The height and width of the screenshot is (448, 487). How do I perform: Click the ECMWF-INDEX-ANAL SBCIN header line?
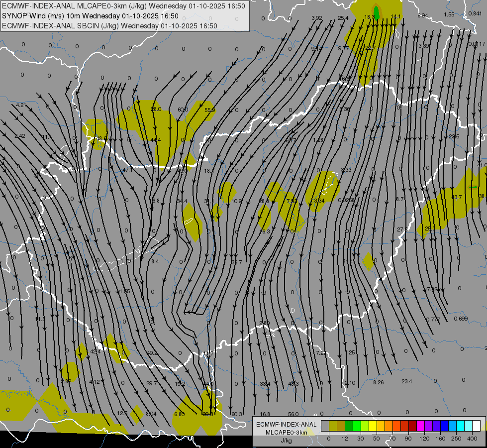(x=109, y=26)
